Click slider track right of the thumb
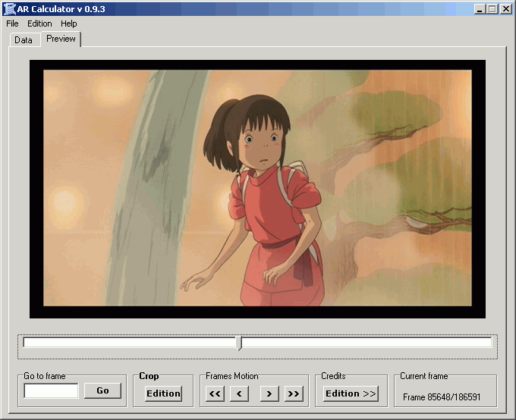 pyautogui.click(x=367, y=343)
